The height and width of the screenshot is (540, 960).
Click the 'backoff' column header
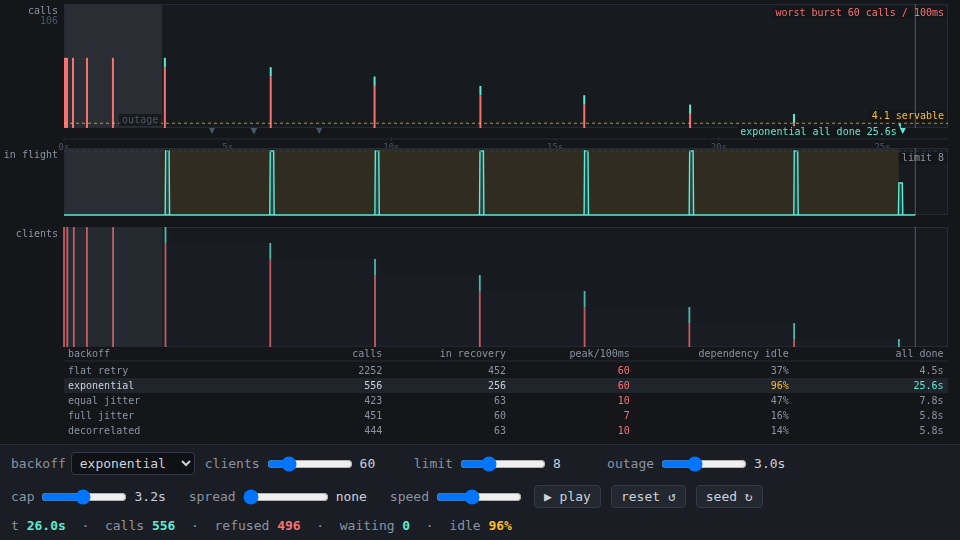(x=89, y=353)
